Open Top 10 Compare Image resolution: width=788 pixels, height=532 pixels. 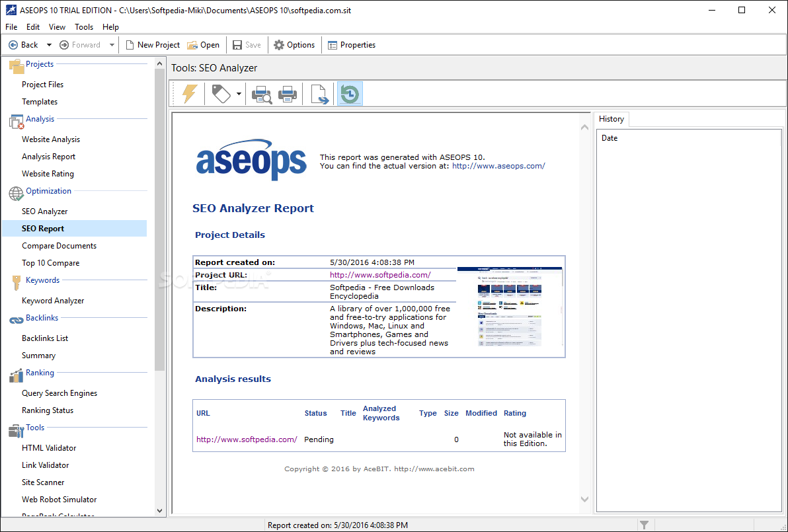[51, 263]
